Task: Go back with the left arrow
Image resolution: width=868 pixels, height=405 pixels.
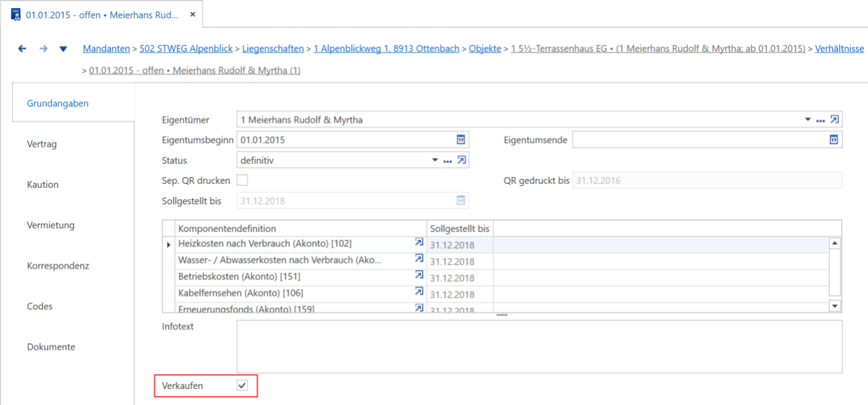Action: coord(22,49)
